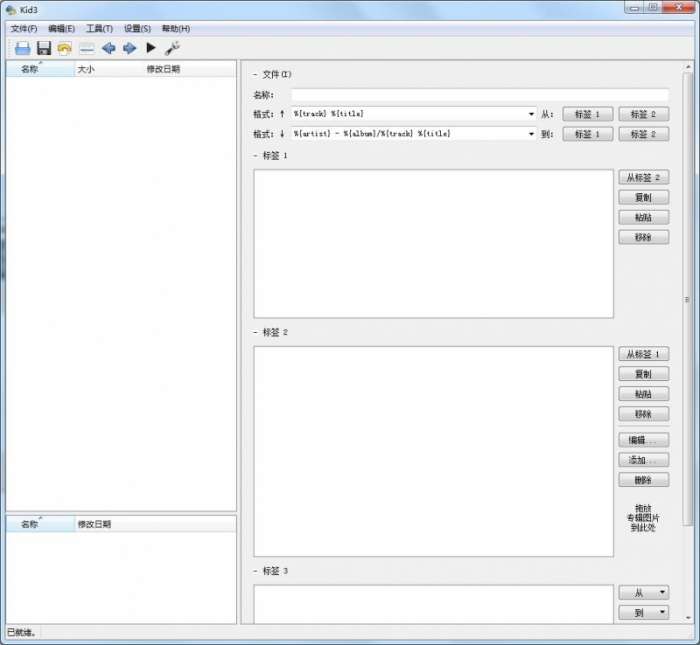700x645 pixels.
Task: Sort file list by 大小 column
Action: coord(109,69)
